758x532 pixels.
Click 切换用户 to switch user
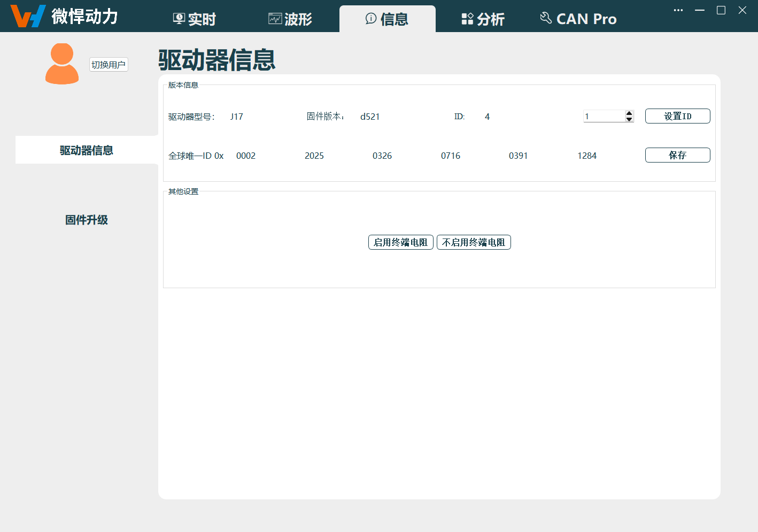(108, 64)
